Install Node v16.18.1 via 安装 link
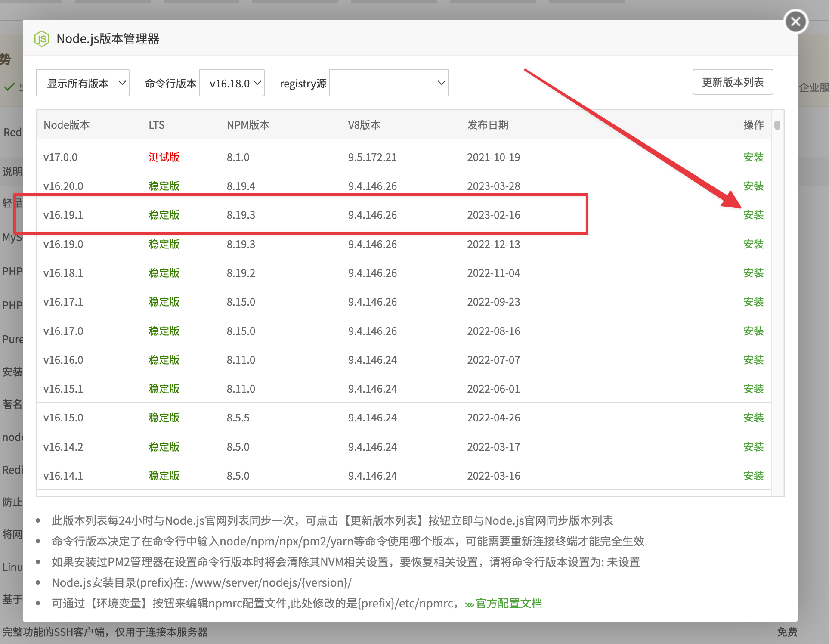This screenshot has width=829, height=644. tap(753, 273)
